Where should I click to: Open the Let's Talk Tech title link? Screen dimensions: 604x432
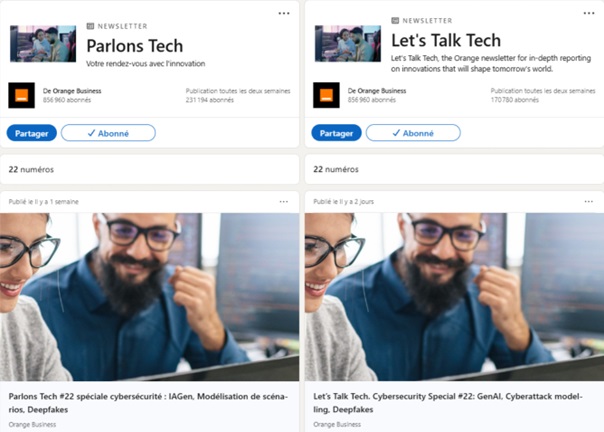click(x=446, y=40)
